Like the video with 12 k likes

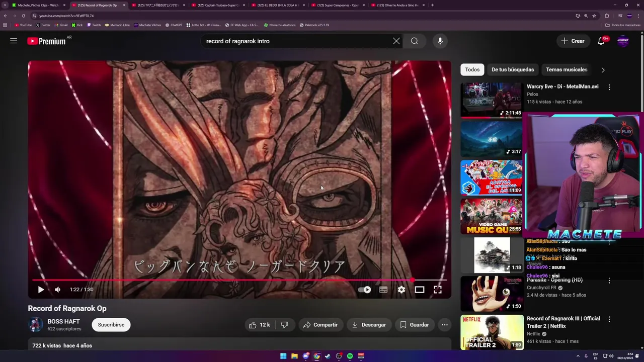259,325
